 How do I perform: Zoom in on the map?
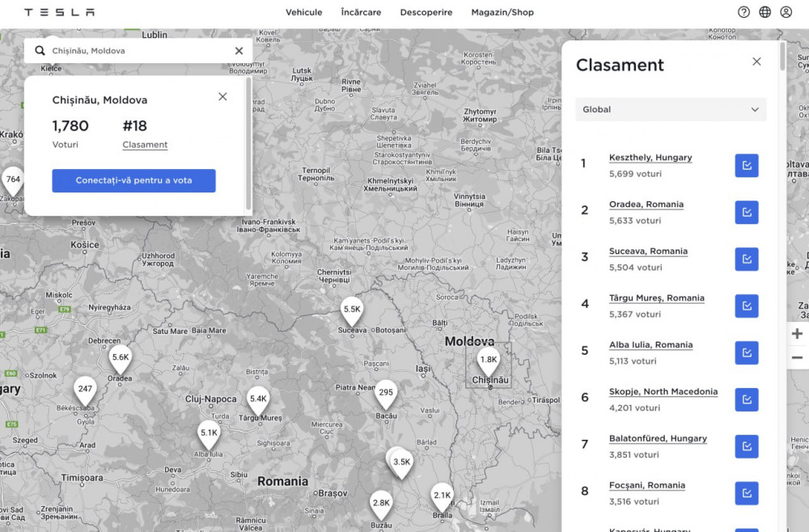coord(797,334)
